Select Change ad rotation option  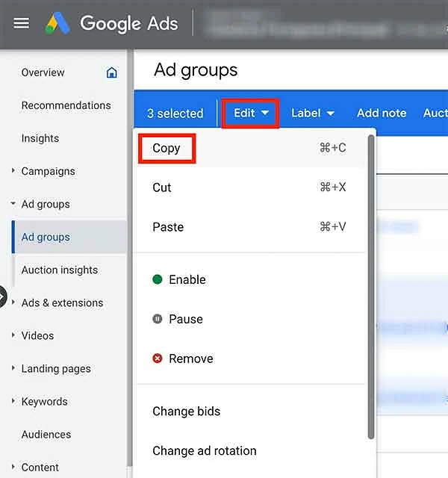(x=250, y=451)
